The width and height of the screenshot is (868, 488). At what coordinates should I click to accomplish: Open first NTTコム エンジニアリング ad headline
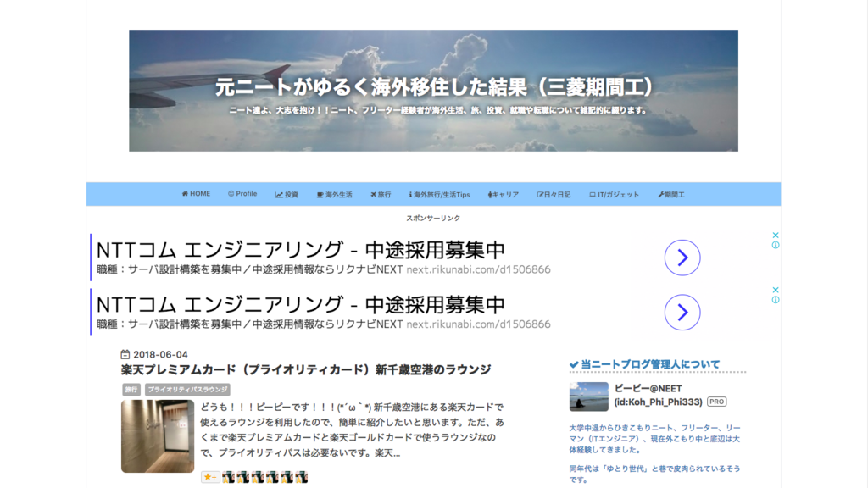pos(301,250)
